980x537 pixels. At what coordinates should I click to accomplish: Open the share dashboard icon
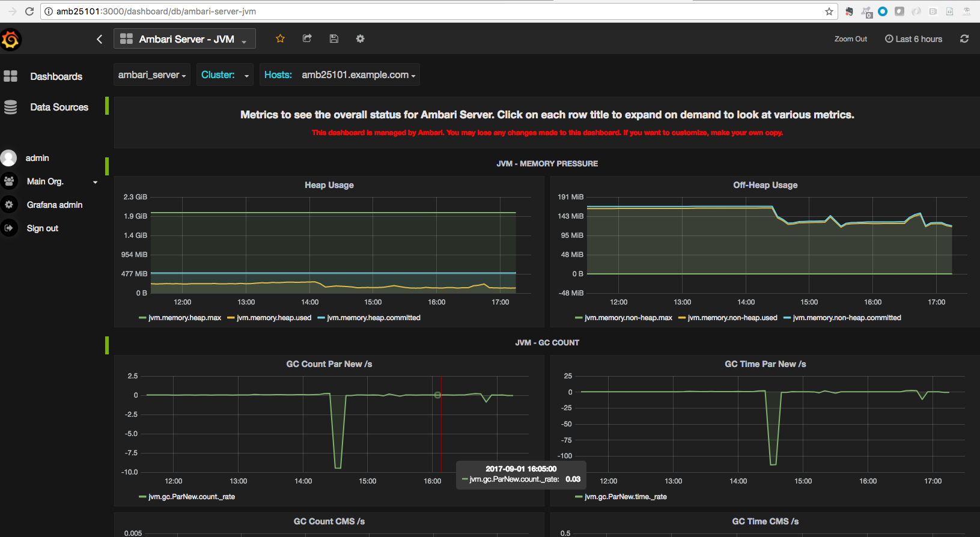(307, 39)
